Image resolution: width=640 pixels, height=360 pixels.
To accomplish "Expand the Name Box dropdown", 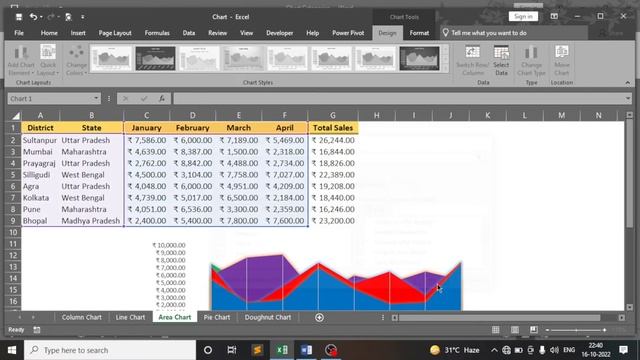I will click(x=96, y=98).
